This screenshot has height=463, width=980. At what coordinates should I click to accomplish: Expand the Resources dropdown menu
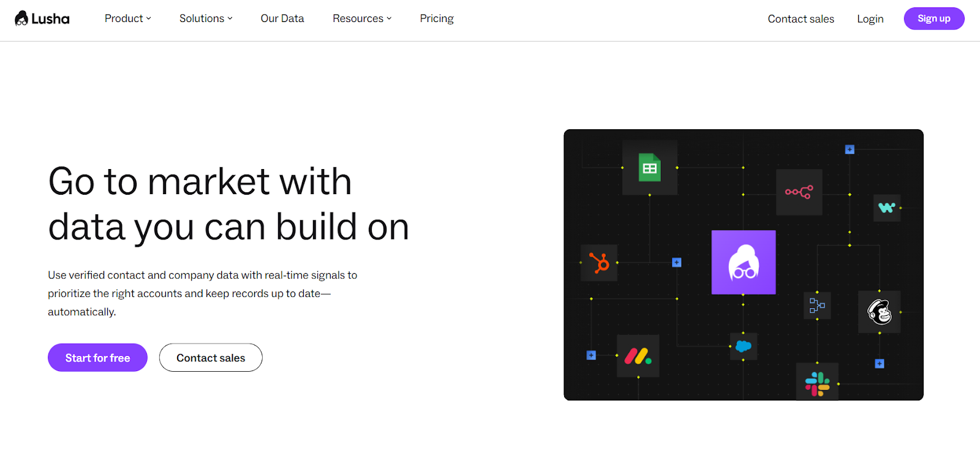click(x=362, y=18)
